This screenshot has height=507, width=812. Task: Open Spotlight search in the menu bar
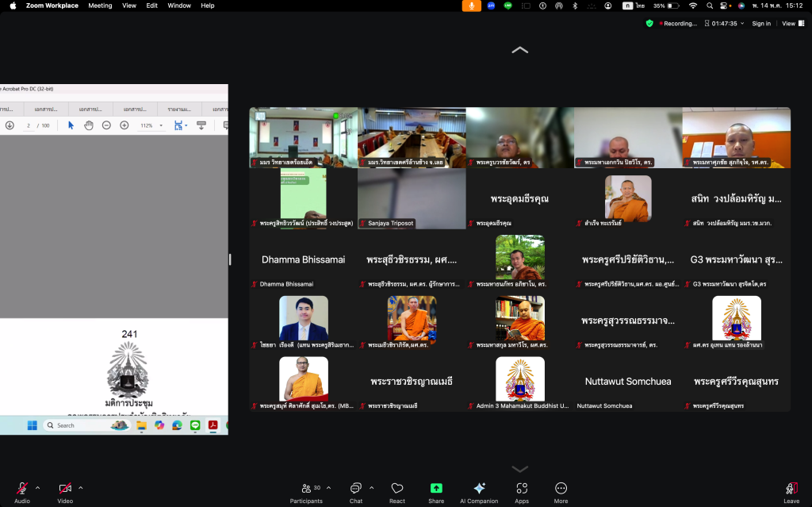tap(710, 6)
